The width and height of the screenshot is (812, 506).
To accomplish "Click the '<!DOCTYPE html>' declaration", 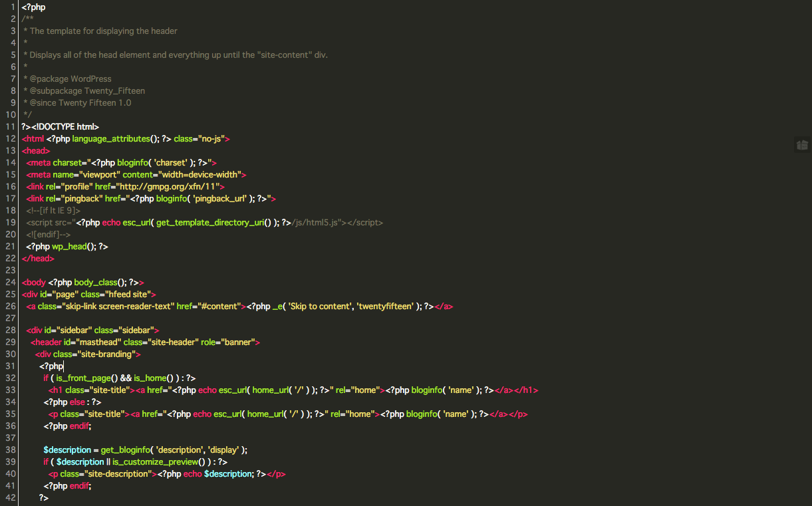I will (x=65, y=126).
